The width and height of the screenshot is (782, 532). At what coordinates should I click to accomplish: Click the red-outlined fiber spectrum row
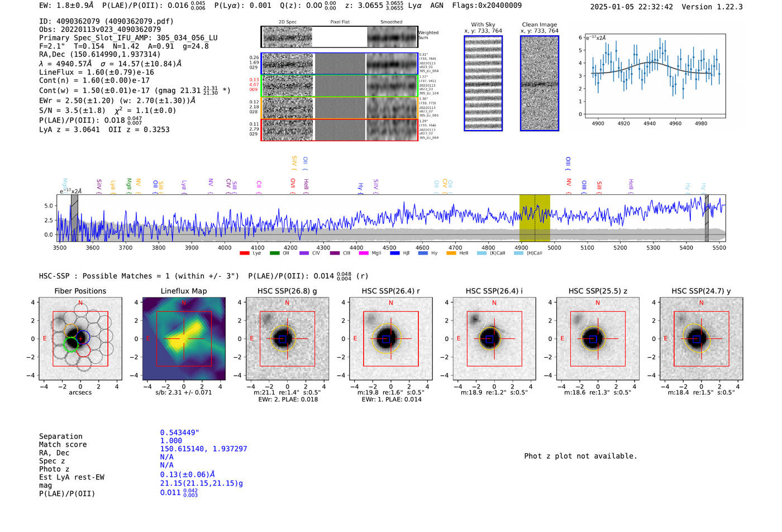tap(340, 130)
